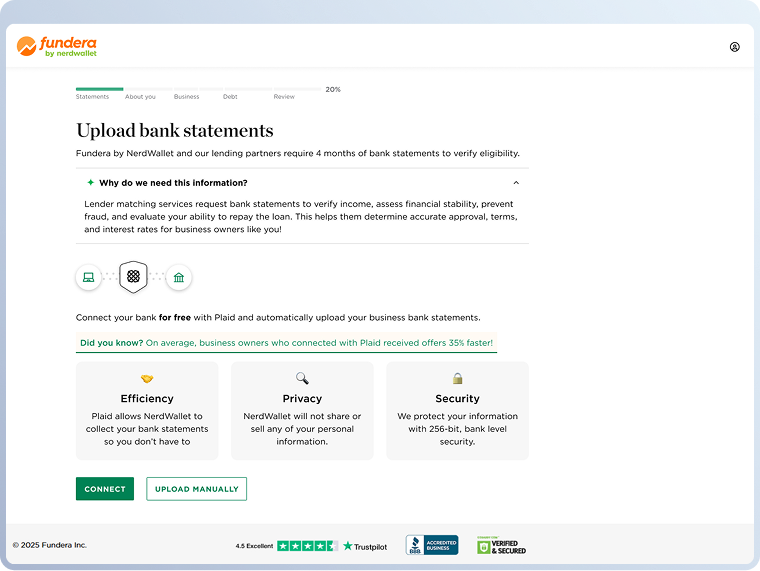The image size is (760, 571).
Task: Click the 'Did you know?' Plaid banner
Action: 286,343
